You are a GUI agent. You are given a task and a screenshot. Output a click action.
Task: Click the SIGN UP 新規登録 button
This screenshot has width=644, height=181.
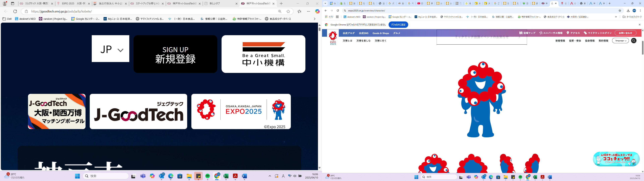pyautogui.click(x=175, y=54)
